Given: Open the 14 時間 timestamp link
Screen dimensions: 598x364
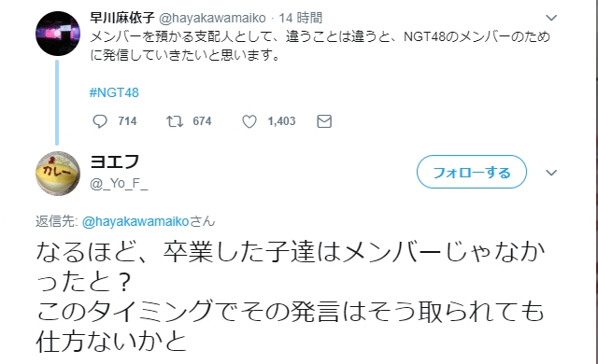Looking at the screenshot, I should (x=301, y=18).
